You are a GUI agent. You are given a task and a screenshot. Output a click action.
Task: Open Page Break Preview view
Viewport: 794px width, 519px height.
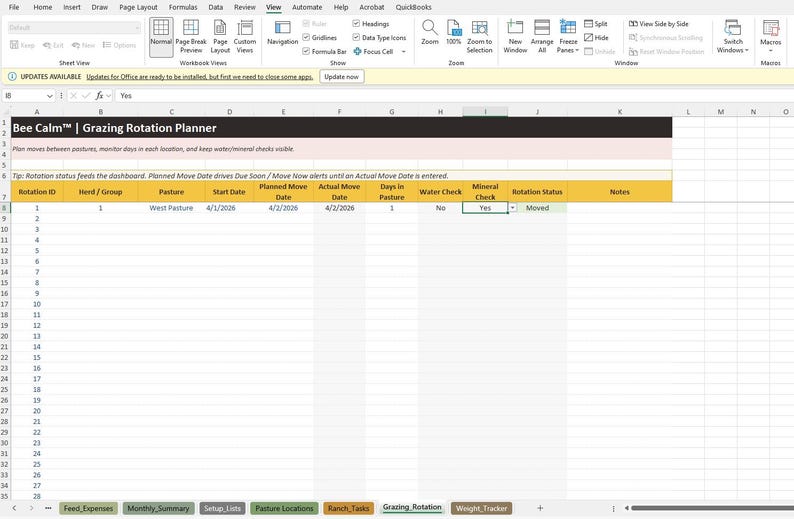(191, 36)
